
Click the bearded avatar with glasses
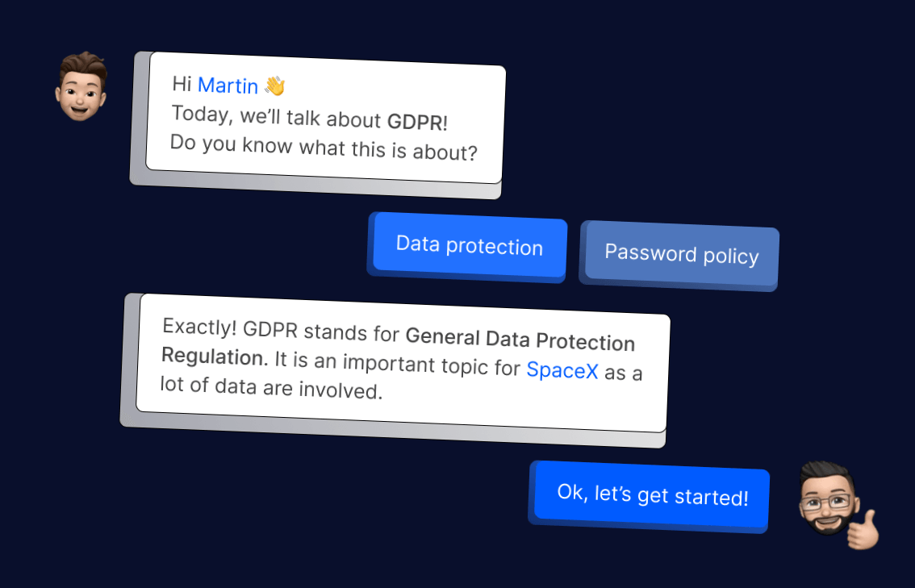click(828, 498)
